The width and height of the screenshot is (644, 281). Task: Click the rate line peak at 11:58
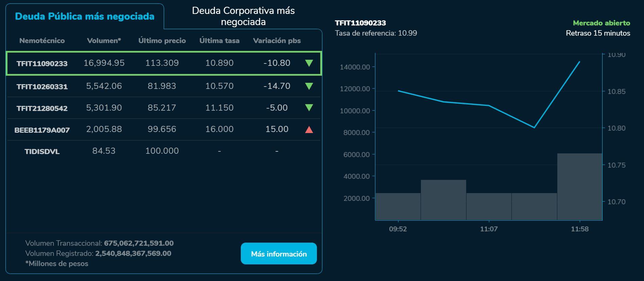point(579,62)
